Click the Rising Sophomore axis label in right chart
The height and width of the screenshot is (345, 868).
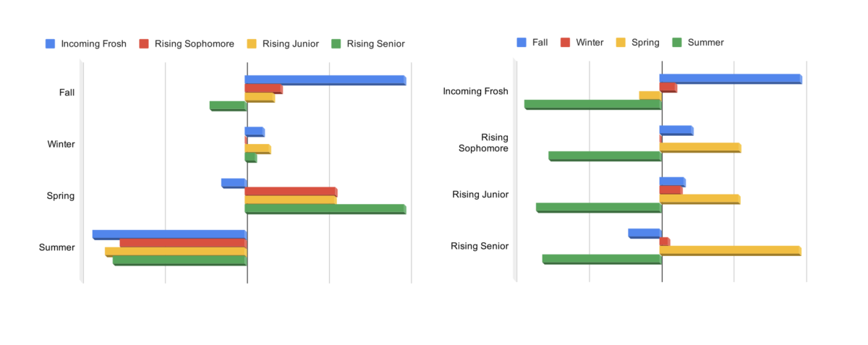483,142
